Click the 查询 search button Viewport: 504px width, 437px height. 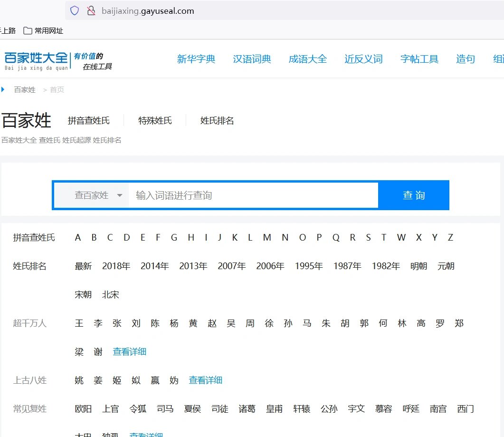(x=414, y=195)
